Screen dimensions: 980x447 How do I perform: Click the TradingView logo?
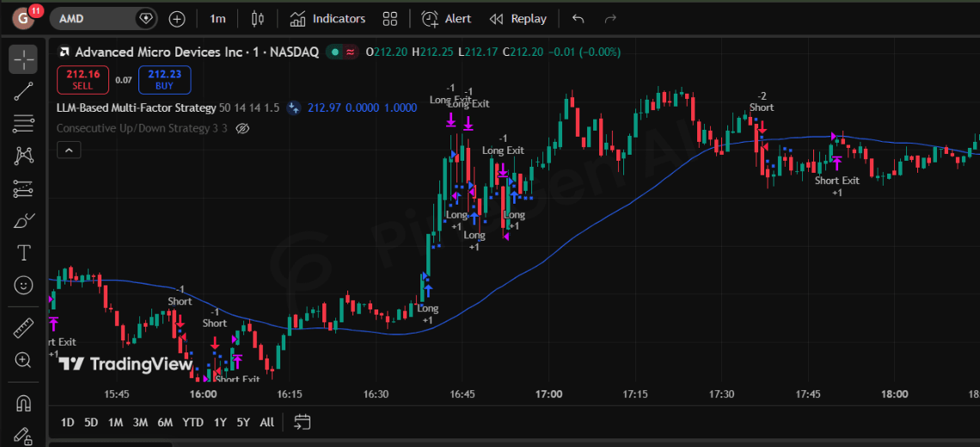click(x=126, y=364)
